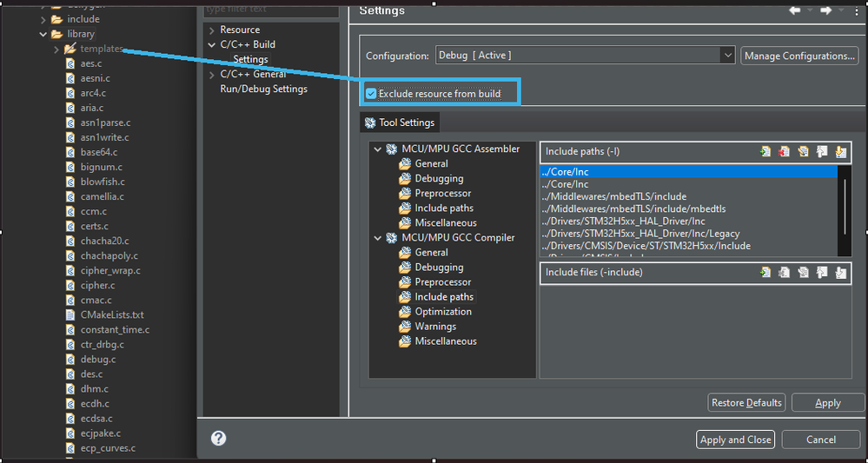The width and height of the screenshot is (868, 463).
Task: Click the Apply and Close button
Action: [x=735, y=440]
